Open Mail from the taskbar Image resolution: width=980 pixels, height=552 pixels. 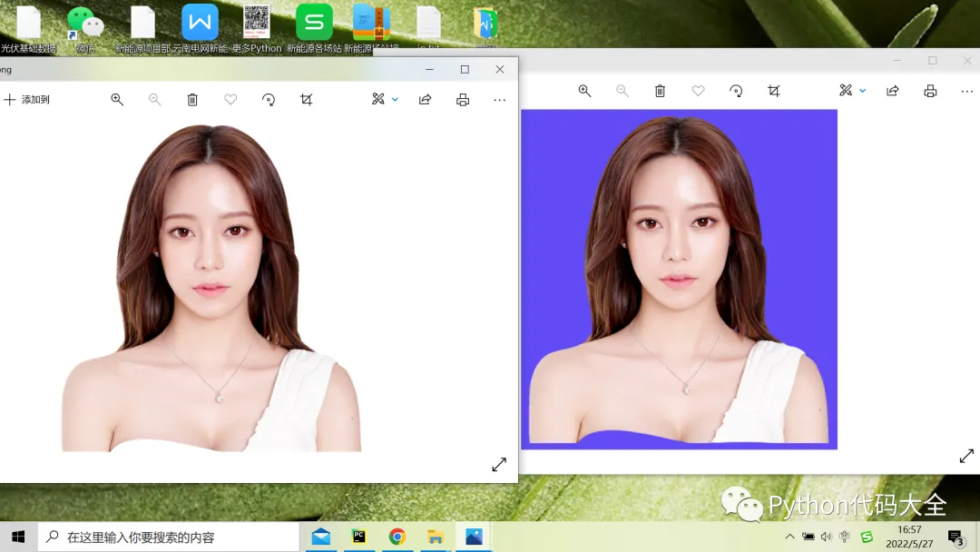pyautogui.click(x=321, y=537)
